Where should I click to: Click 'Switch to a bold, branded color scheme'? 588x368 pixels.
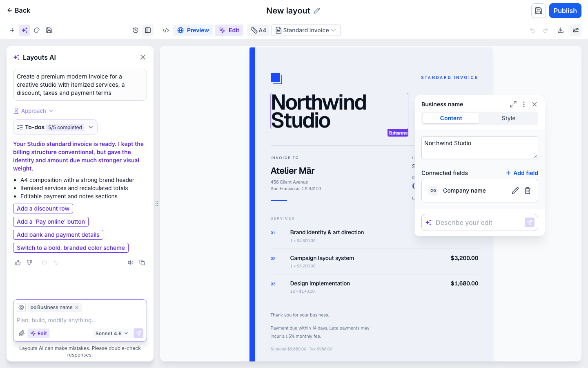pos(71,248)
